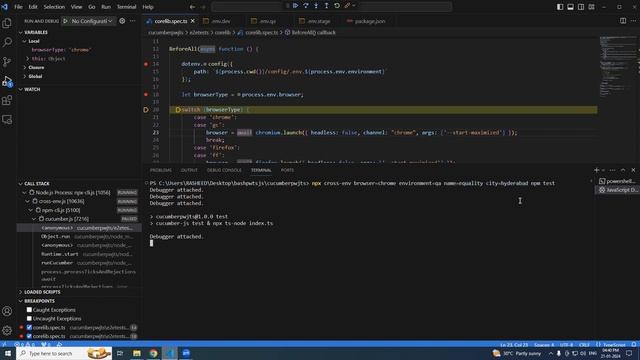Click the code minimap

point(618,67)
